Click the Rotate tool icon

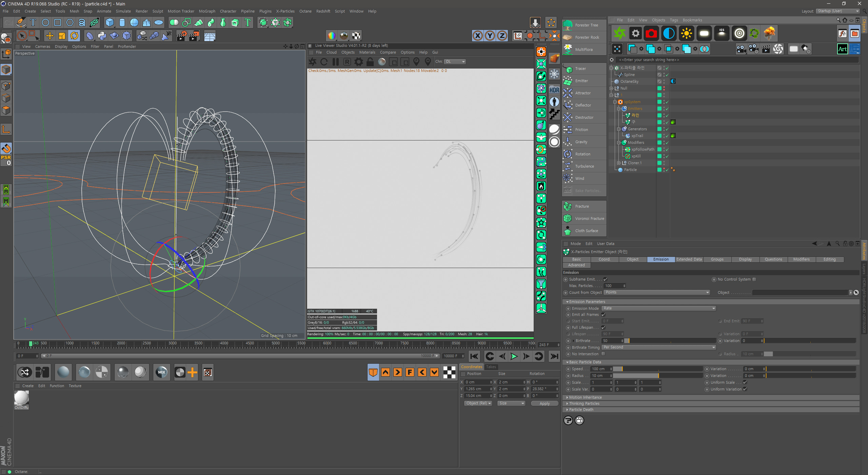click(74, 36)
